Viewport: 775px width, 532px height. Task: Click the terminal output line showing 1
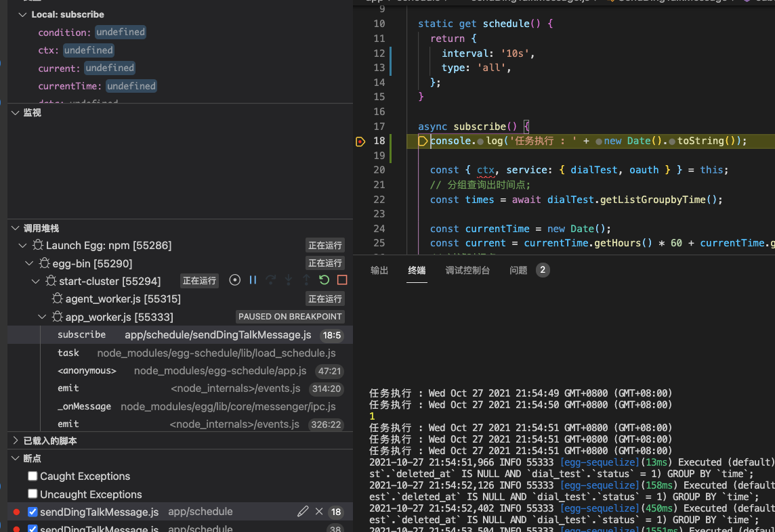[x=372, y=416]
